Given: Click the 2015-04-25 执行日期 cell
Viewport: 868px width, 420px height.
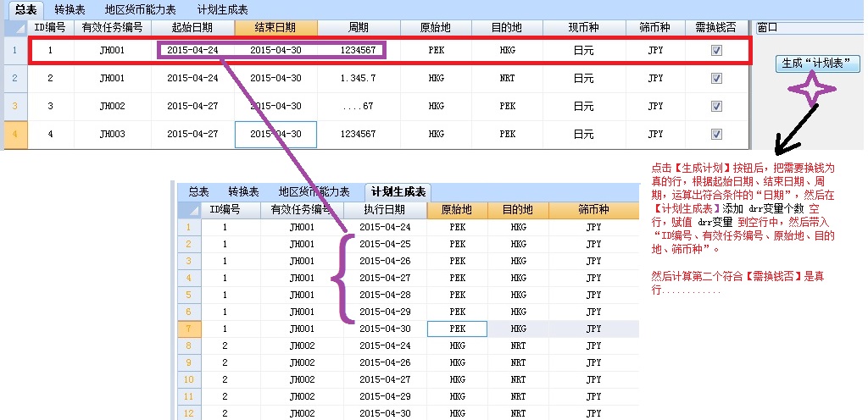Looking at the screenshot, I should (x=386, y=244).
